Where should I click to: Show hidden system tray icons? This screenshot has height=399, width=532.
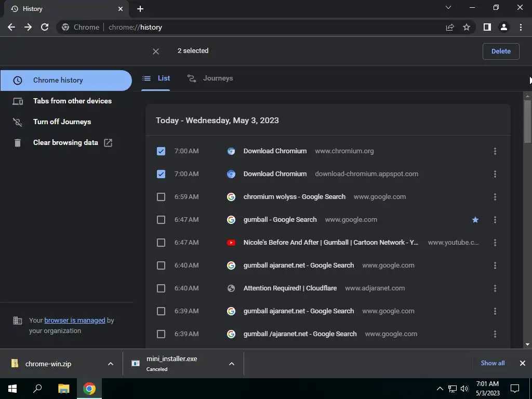point(440,389)
